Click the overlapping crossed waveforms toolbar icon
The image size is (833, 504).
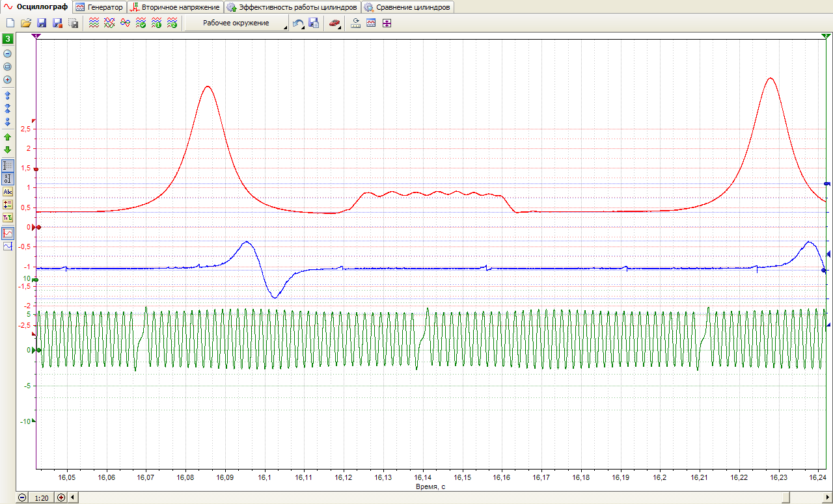109,23
